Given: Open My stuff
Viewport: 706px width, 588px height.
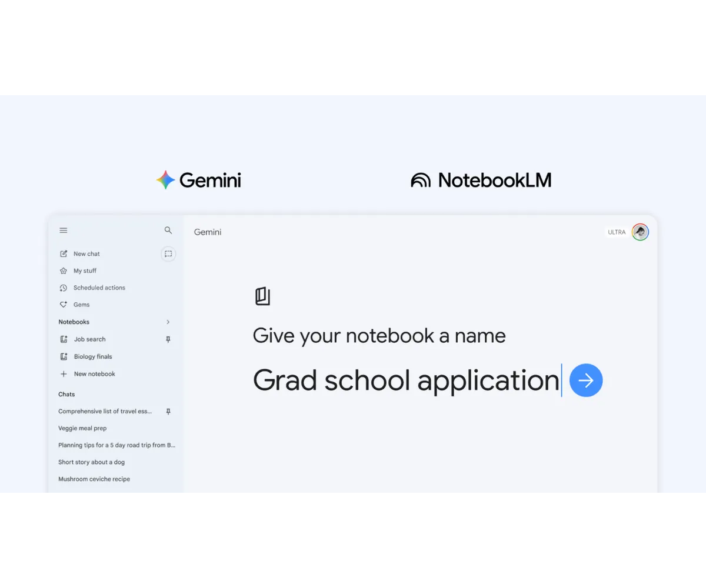Looking at the screenshot, I should [85, 271].
